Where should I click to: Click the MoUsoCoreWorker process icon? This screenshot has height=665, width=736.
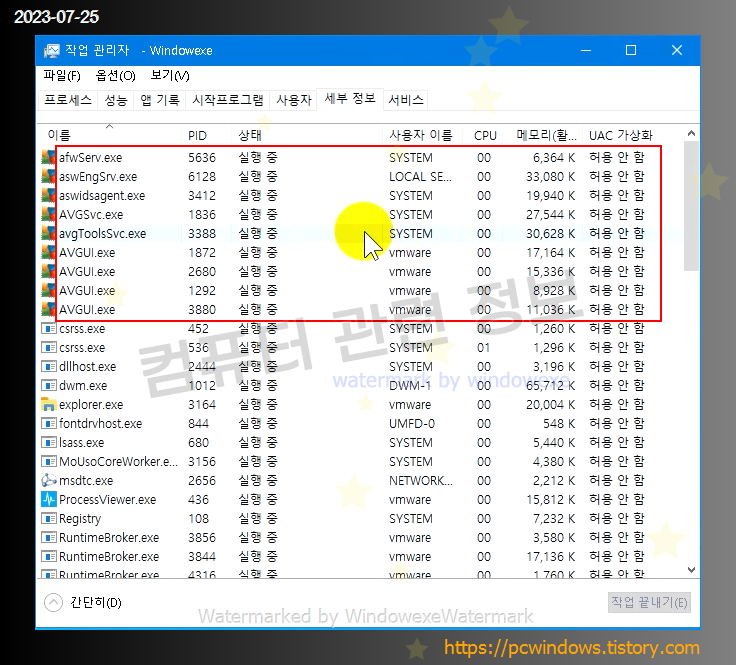pos(49,461)
